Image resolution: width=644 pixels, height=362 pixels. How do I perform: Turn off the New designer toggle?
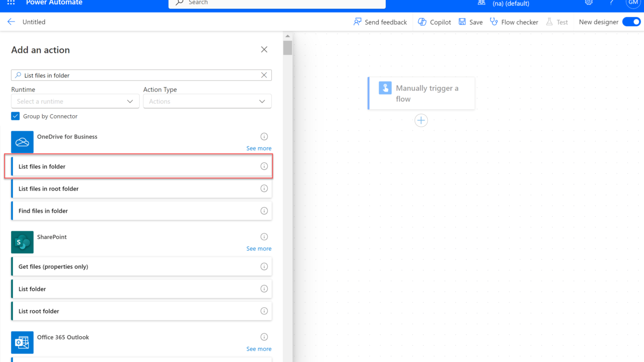click(631, 22)
